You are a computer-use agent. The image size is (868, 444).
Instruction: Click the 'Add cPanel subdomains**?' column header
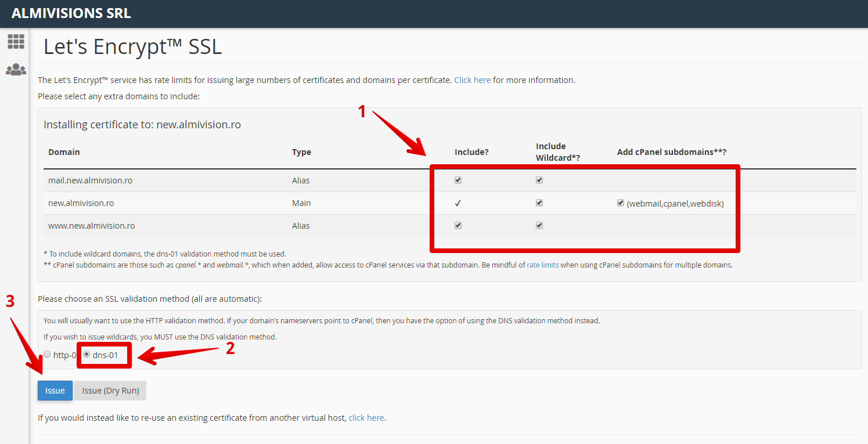pyautogui.click(x=672, y=152)
